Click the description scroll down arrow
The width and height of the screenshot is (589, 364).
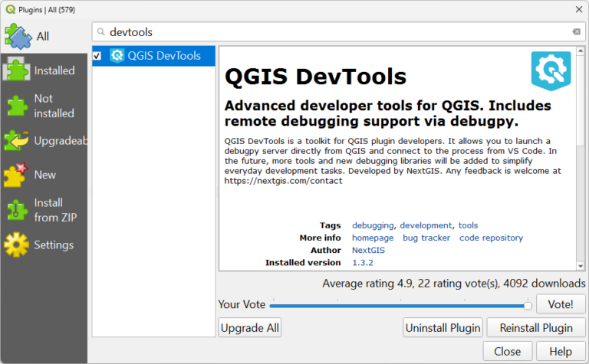click(x=581, y=266)
